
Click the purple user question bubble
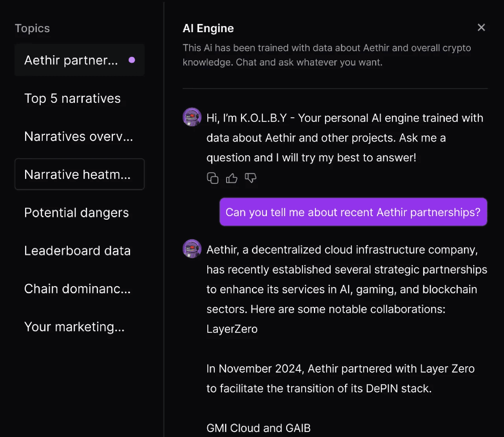353,212
